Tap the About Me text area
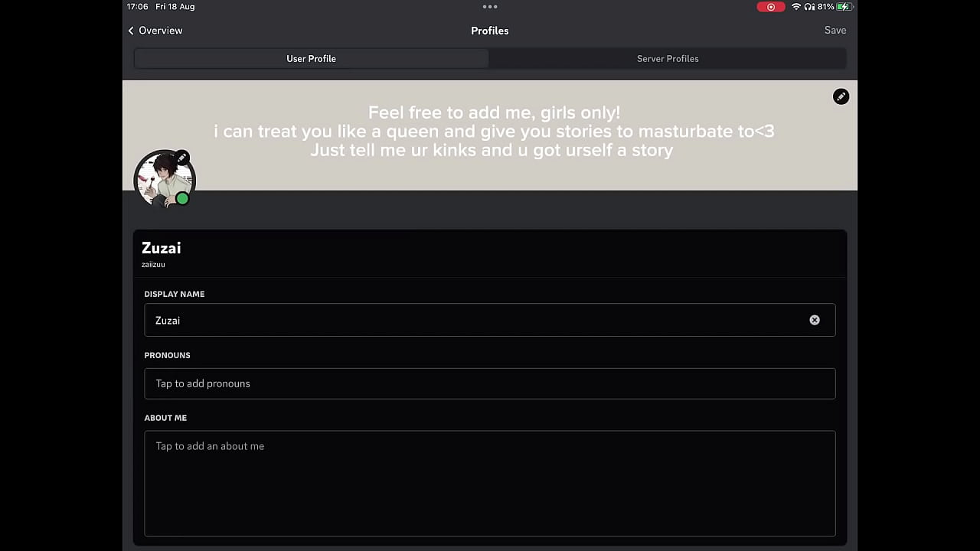Viewport: 980px width, 551px height. pyautogui.click(x=490, y=483)
